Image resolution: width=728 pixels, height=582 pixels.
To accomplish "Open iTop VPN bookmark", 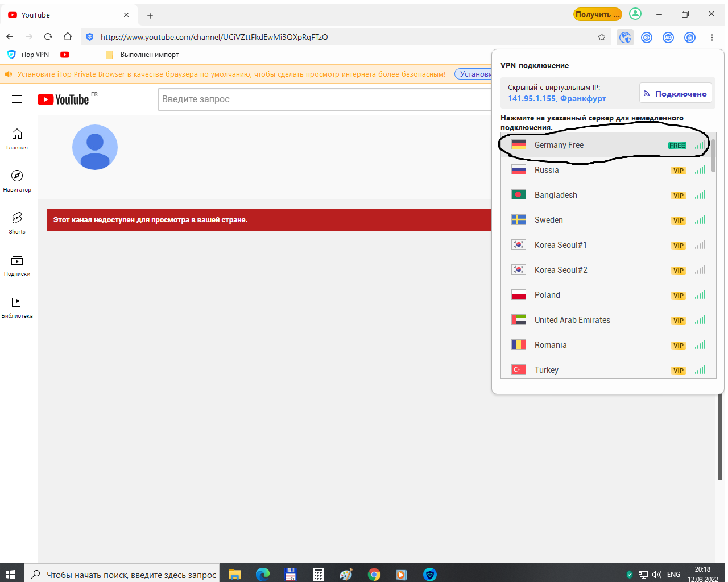I will [28, 55].
